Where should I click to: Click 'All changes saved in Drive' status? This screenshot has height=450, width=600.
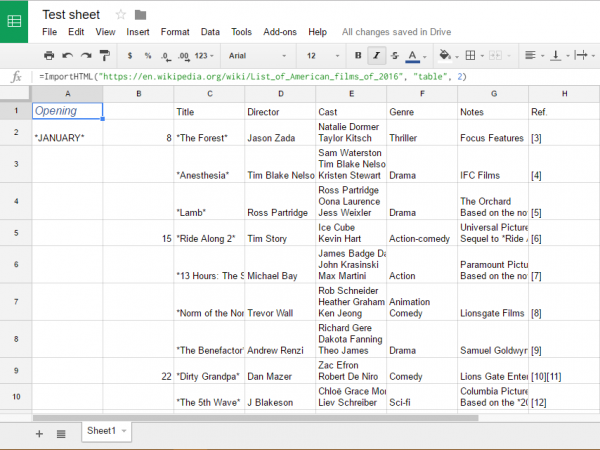click(396, 32)
